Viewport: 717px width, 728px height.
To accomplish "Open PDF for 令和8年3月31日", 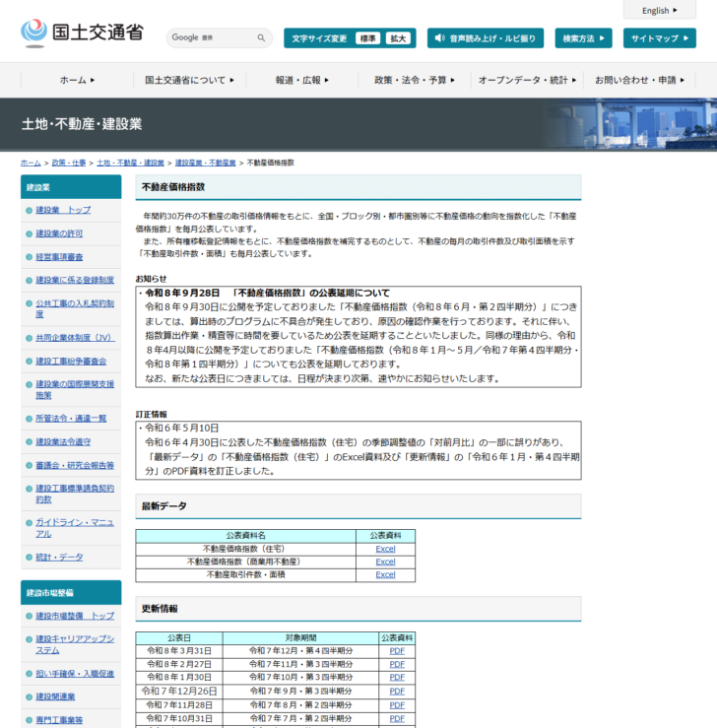I will (397, 651).
